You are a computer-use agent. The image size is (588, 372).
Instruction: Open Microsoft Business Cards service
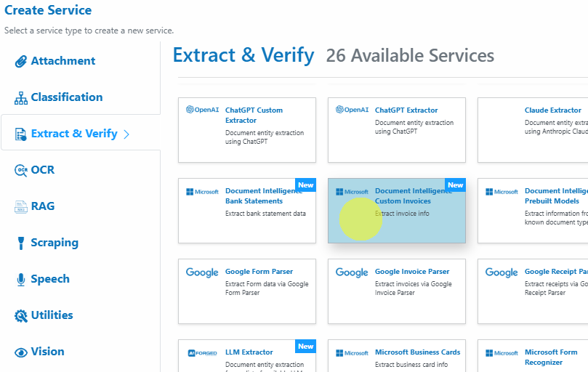396,355
